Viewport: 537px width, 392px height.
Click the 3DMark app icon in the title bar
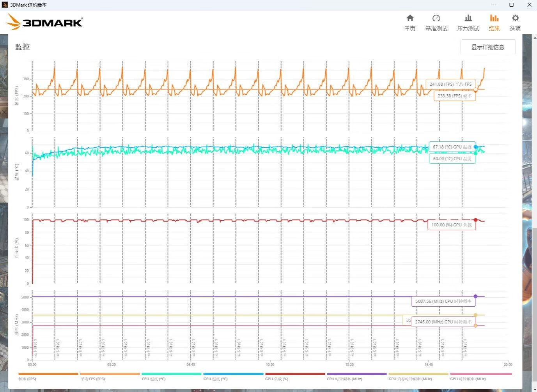tap(5, 5)
